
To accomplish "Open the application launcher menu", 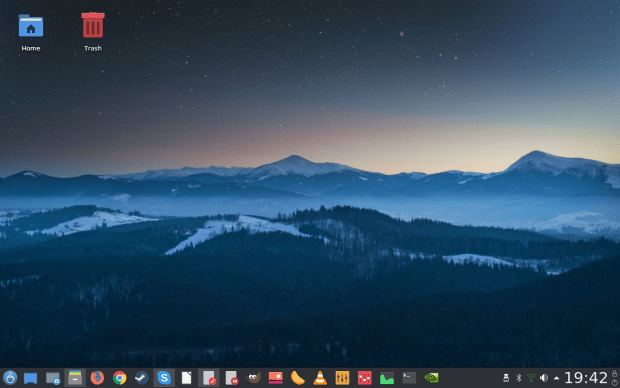I will (x=10, y=378).
